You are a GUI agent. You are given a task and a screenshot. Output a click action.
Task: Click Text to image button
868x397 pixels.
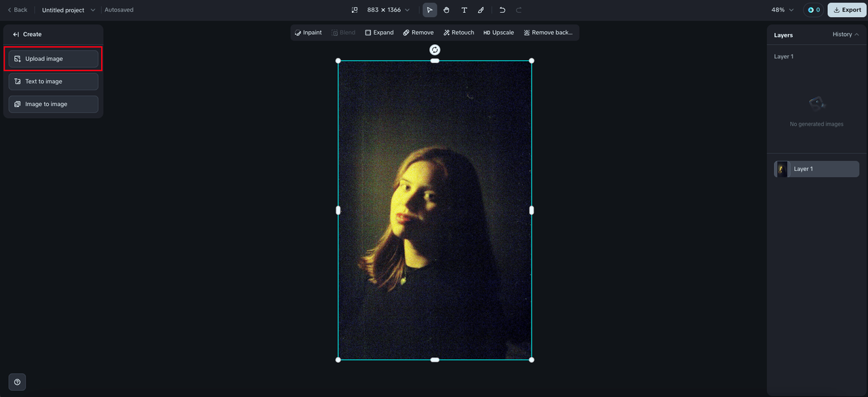pos(54,81)
